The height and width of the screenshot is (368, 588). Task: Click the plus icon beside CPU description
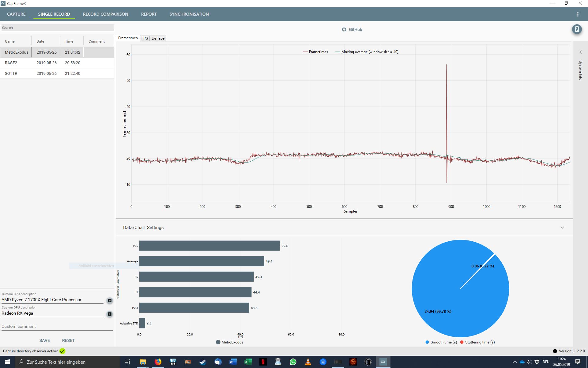point(110,301)
